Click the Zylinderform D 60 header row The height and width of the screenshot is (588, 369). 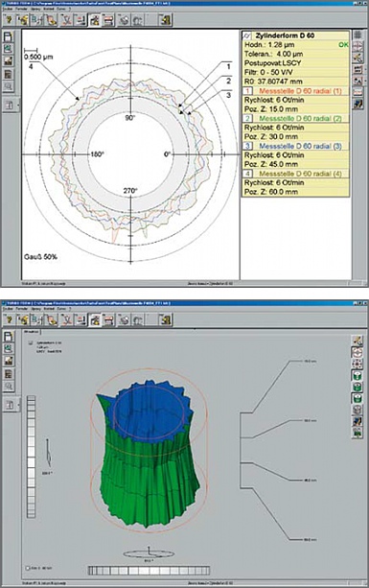(295, 35)
